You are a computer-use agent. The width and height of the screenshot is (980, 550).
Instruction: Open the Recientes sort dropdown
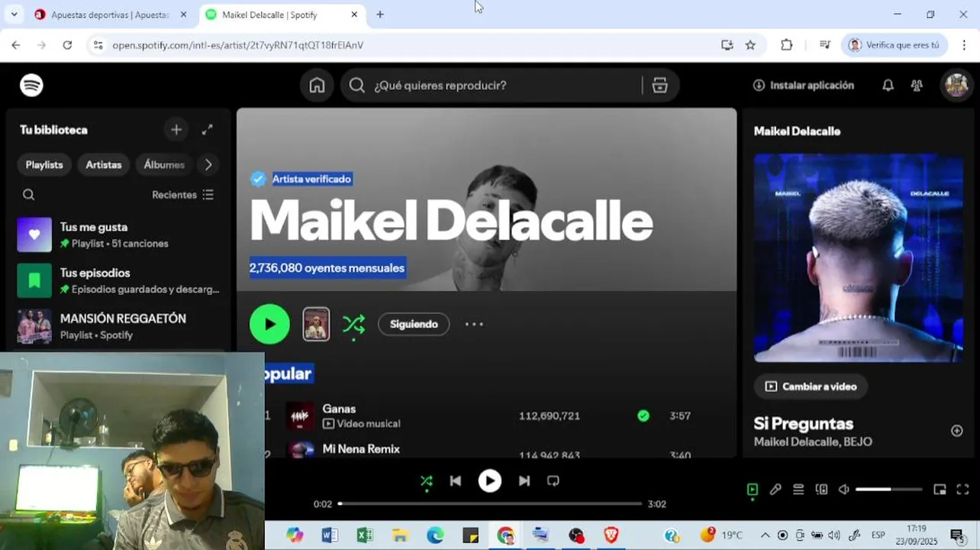(x=183, y=195)
